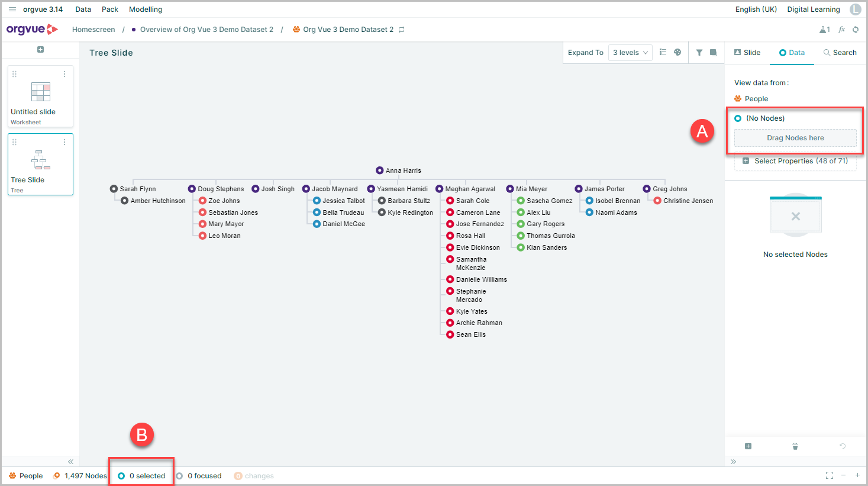Viewport: 868px width, 486px height.
Task: Collapse the slides panel with double chevron
Action: coord(70,462)
